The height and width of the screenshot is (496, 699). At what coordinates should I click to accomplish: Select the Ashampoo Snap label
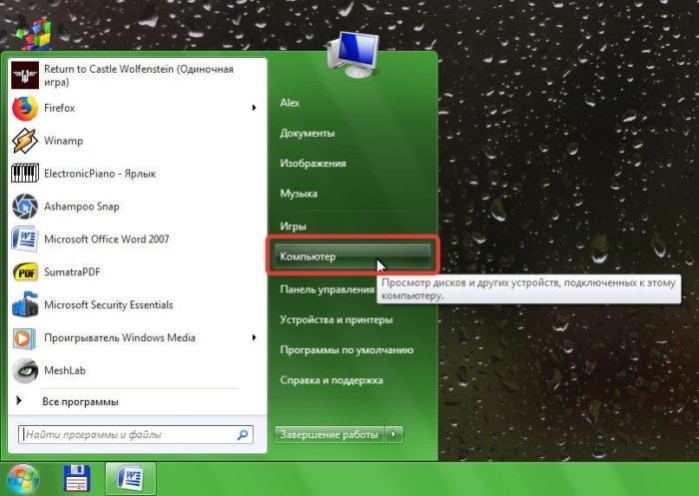point(82,207)
